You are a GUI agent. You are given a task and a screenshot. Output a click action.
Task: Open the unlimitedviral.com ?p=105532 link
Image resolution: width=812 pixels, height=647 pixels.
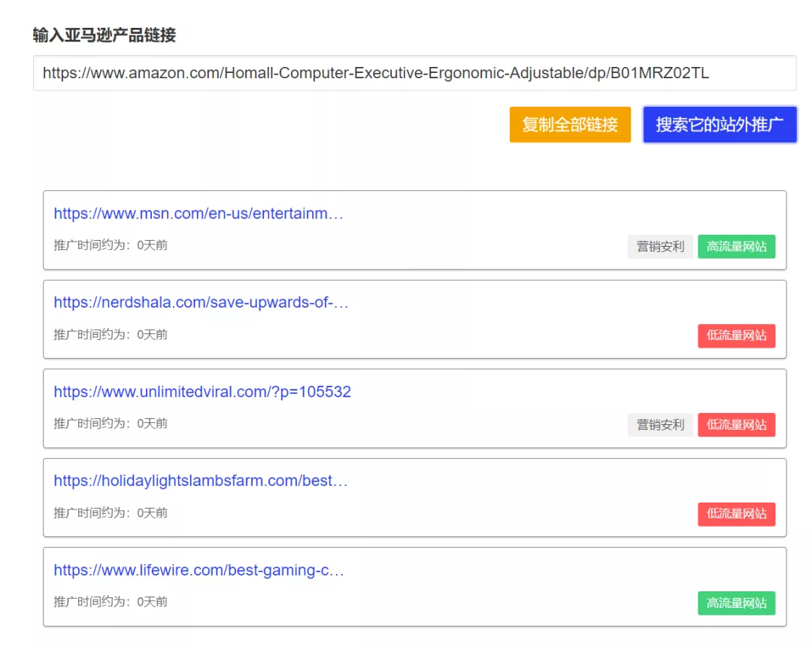(x=202, y=392)
